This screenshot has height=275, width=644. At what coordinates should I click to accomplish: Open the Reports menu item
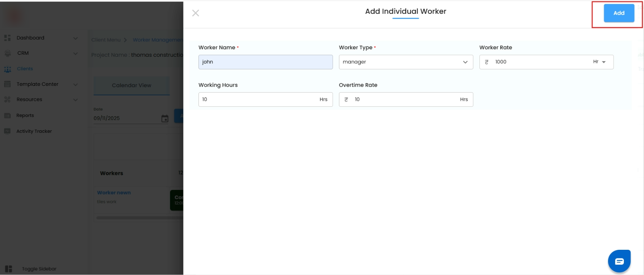[25, 115]
